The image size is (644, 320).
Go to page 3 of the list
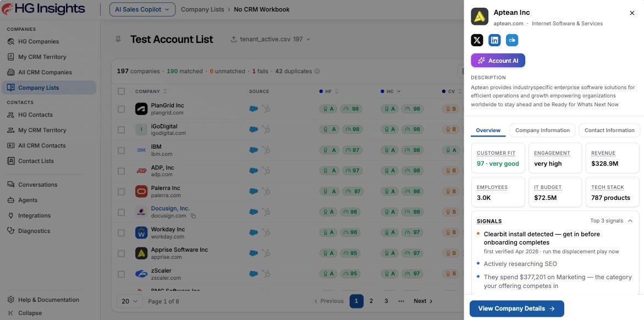pos(386,301)
